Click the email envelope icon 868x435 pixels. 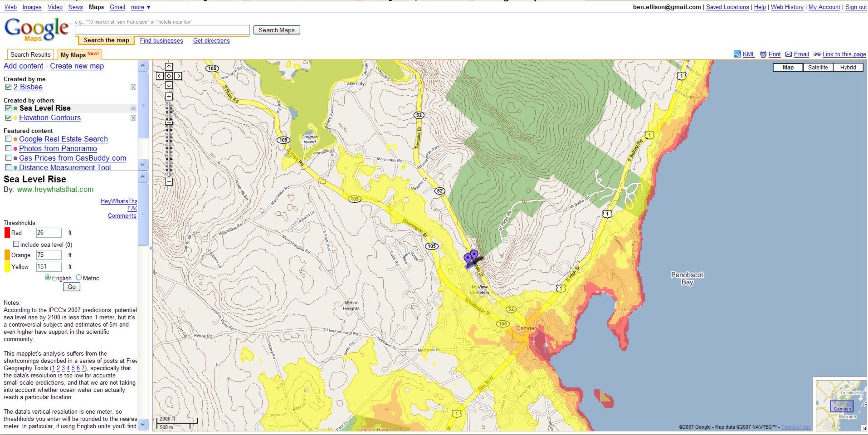789,54
